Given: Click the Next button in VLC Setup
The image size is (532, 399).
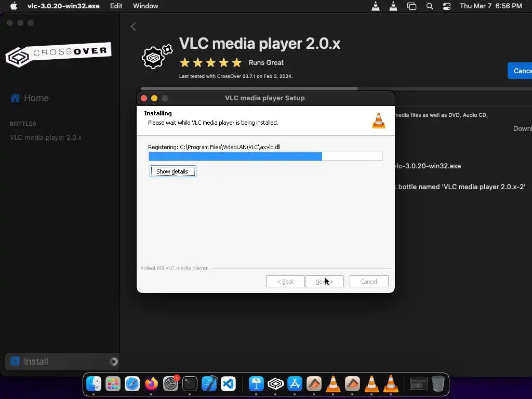Looking at the screenshot, I should 324,282.
